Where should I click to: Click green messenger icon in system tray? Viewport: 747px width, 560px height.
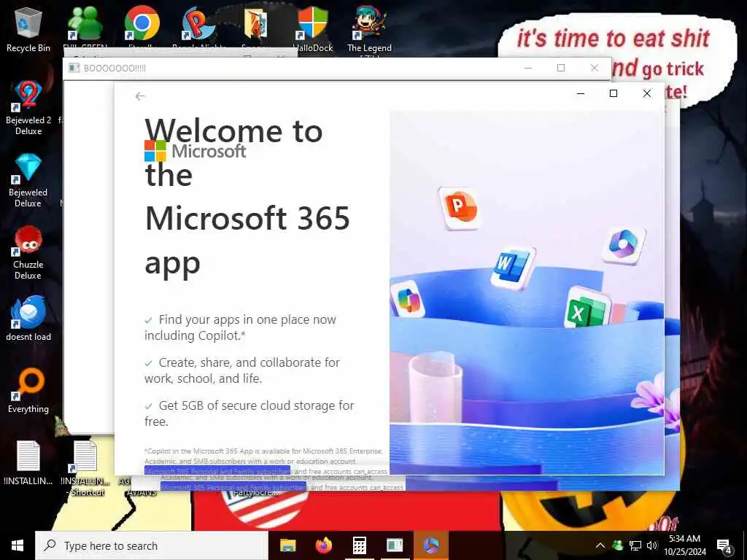[617, 545]
